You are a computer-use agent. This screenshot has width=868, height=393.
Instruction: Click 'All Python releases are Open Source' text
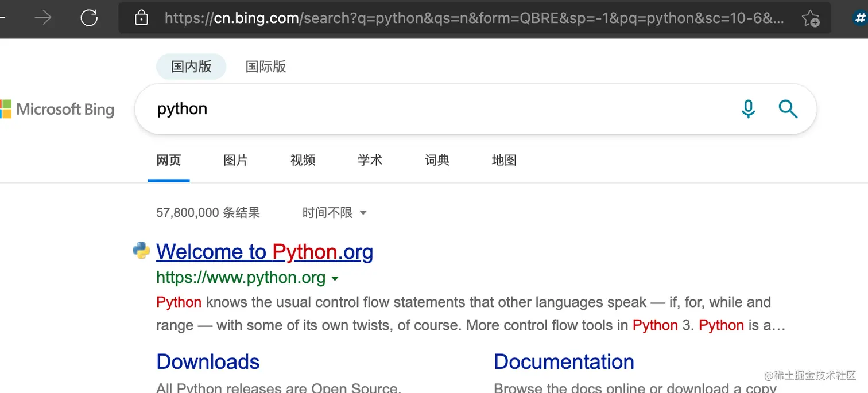tap(278, 388)
